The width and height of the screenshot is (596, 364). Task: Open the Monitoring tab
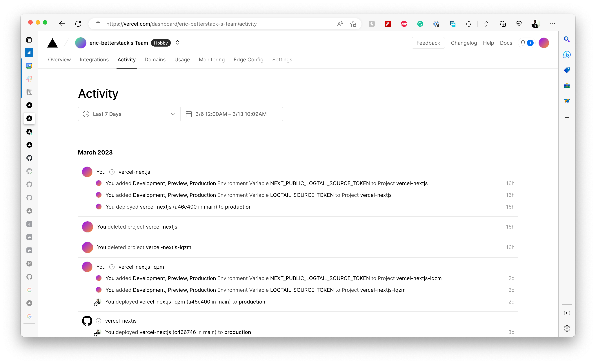(x=212, y=60)
